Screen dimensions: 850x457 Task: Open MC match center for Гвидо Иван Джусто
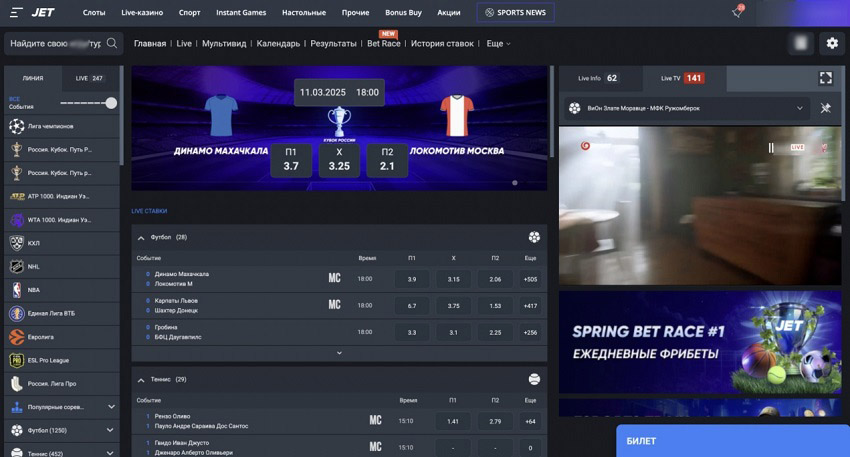pyautogui.click(x=375, y=447)
